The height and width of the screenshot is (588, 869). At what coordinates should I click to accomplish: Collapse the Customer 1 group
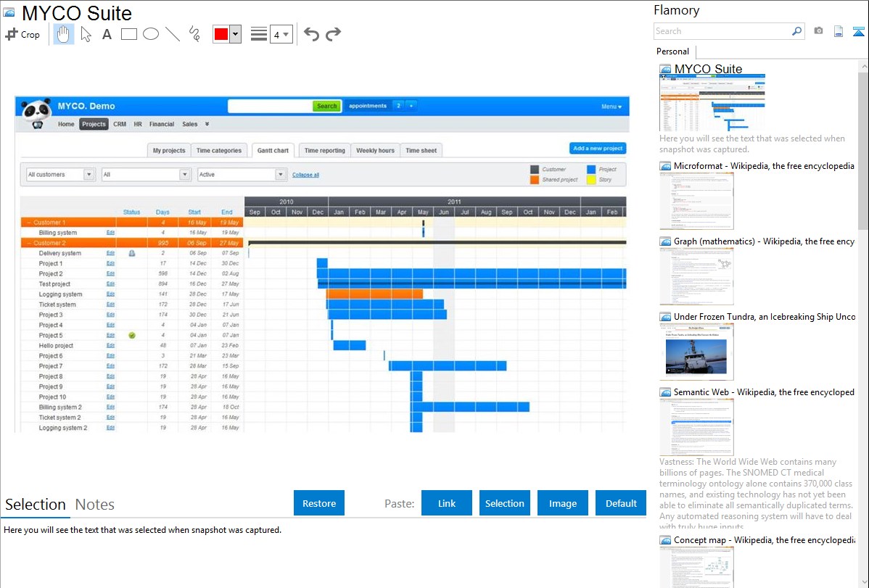click(x=29, y=223)
